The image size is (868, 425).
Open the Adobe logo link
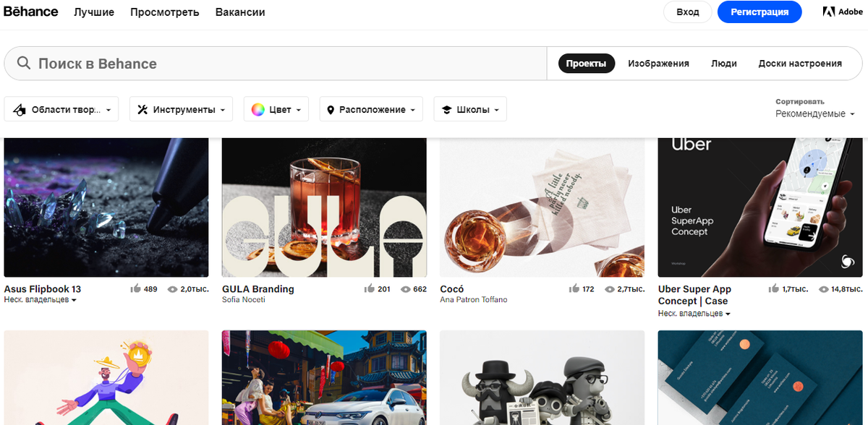click(843, 12)
